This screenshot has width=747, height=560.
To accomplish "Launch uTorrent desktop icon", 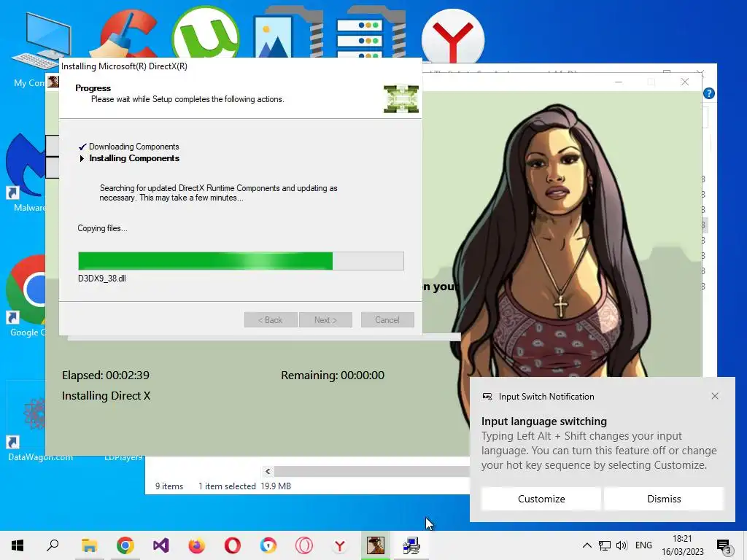I will [x=205, y=34].
